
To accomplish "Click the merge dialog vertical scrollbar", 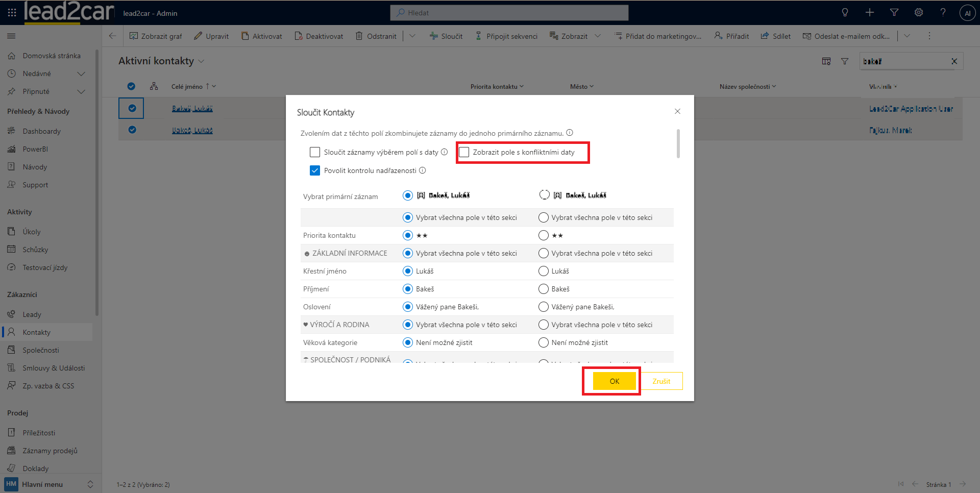I will 678,144.
